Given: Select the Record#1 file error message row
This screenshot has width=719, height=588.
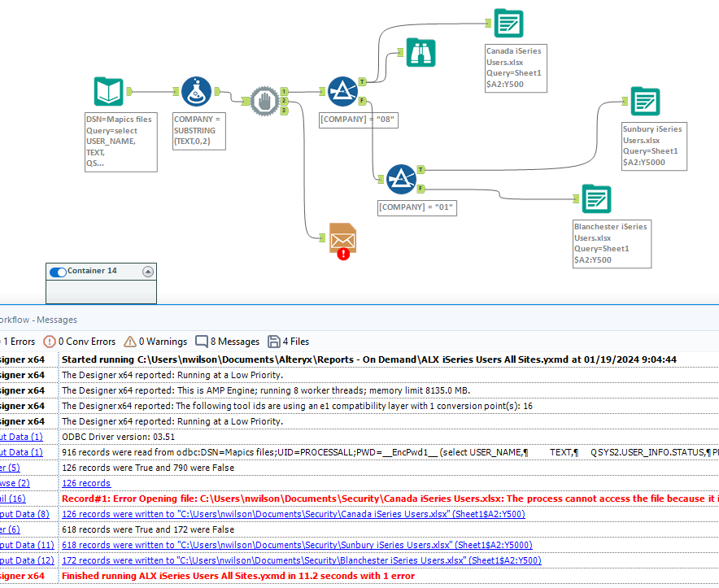Looking at the screenshot, I should (x=325, y=498).
